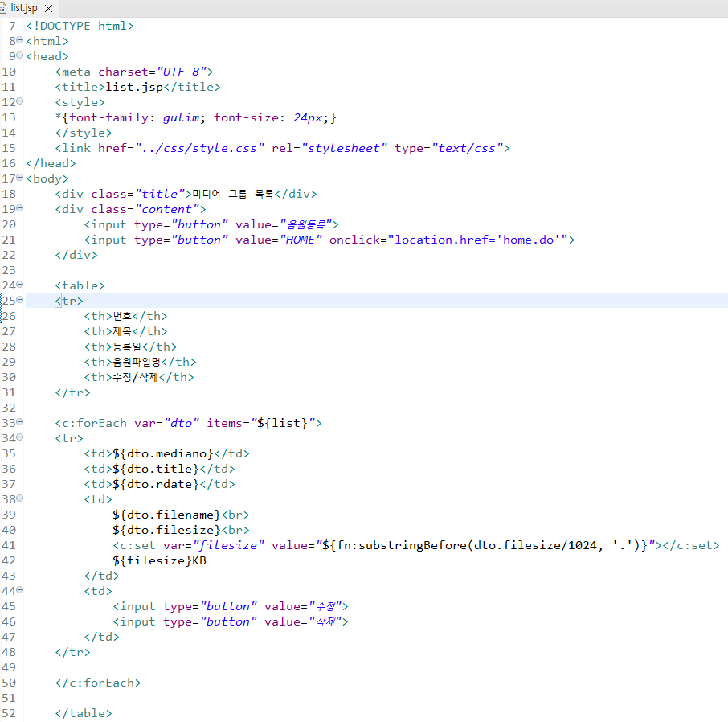Collapse the div content block at line 19
This screenshot has width=728, height=722.
pos(19,208)
